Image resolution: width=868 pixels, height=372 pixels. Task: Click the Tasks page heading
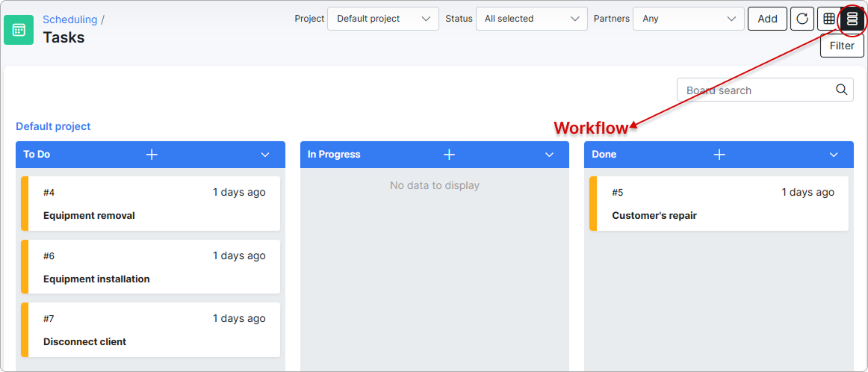click(x=63, y=37)
